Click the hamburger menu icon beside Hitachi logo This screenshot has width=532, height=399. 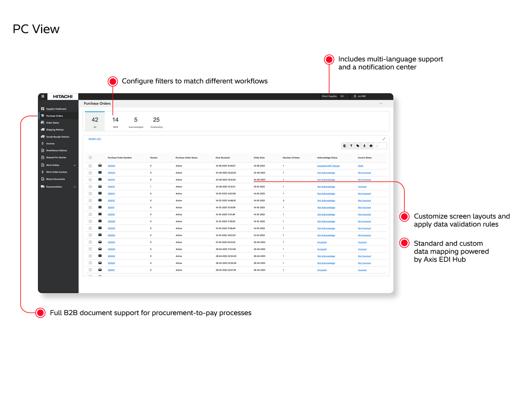pyautogui.click(x=43, y=96)
